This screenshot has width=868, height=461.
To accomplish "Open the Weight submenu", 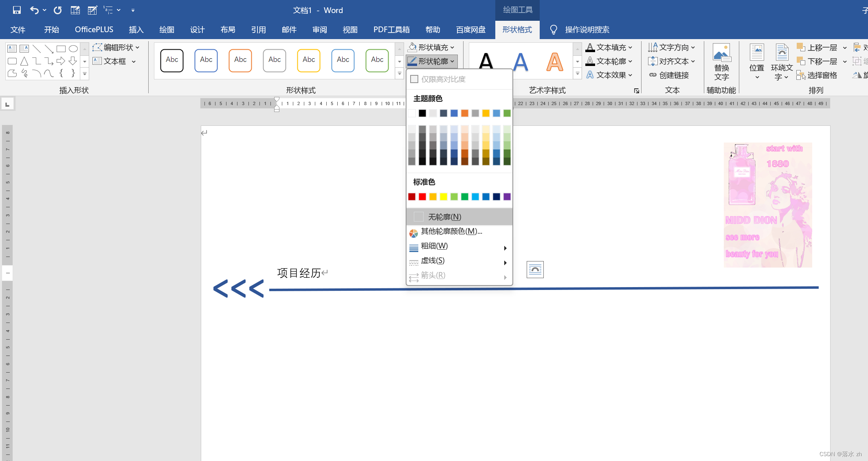I will click(434, 246).
